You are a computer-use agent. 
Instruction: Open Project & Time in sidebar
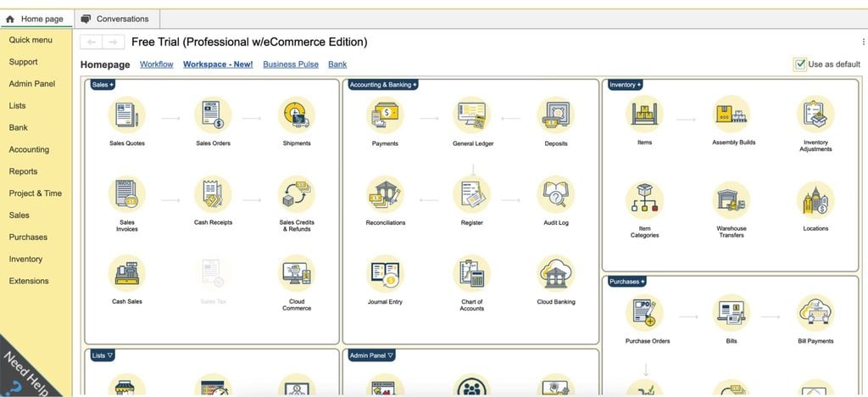[36, 193]
